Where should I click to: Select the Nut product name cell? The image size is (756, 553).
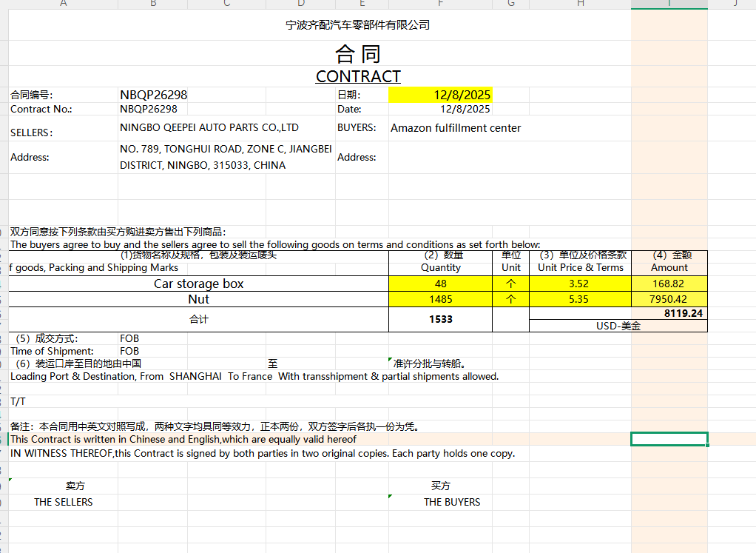[x=198, y=299]
